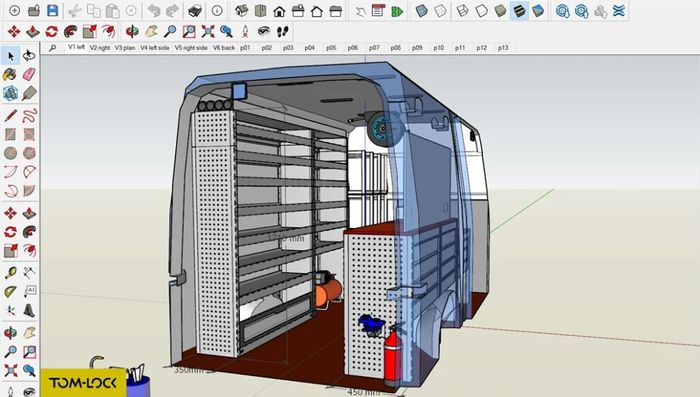Screen dimensions: 700x397
Task: Switch to the V2 right scene tab
Action: click(100, 47)
